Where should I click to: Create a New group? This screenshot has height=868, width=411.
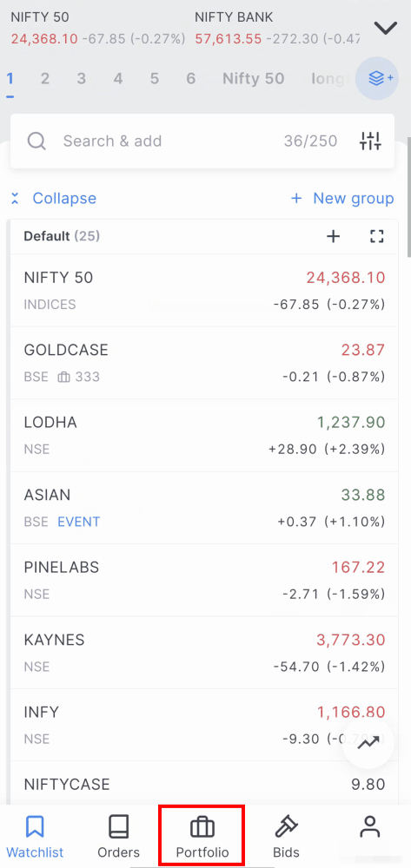342,198
